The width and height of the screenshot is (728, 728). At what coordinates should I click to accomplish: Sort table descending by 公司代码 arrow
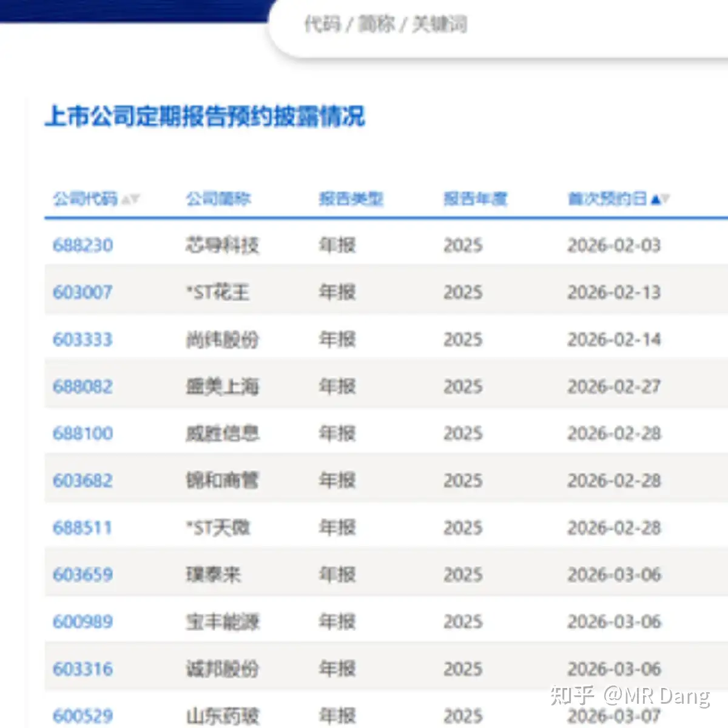pyautogui.click(x=136, y=200)
